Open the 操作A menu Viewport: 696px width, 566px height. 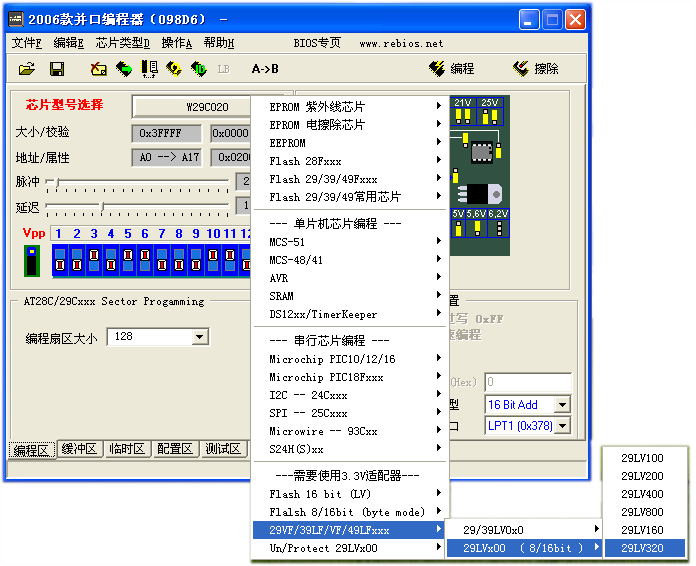click(x=177, y=43)
